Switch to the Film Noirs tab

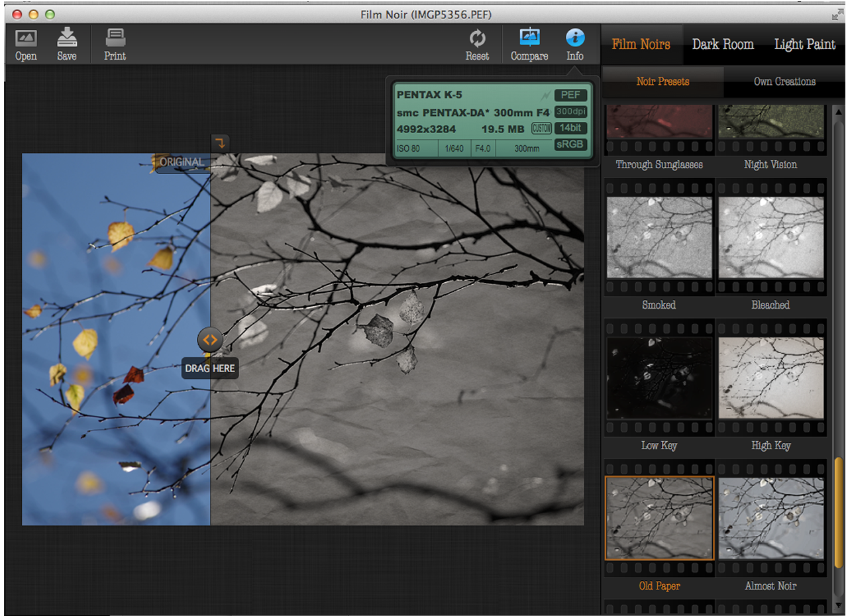coord(641,44)
